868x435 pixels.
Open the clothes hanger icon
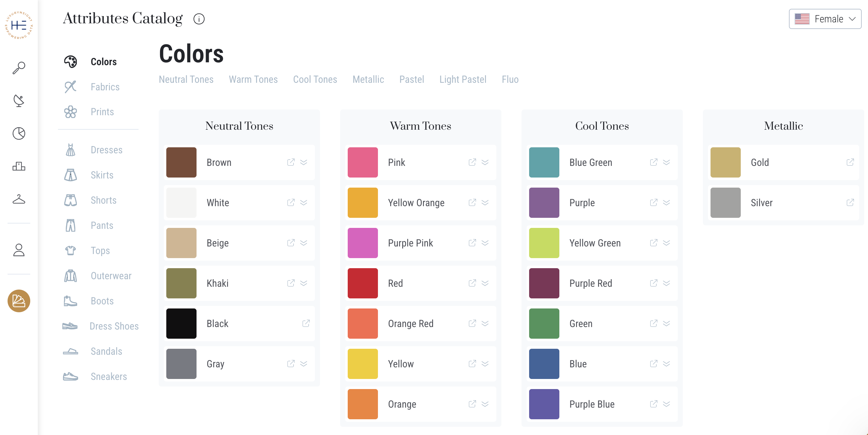(19, 199)
